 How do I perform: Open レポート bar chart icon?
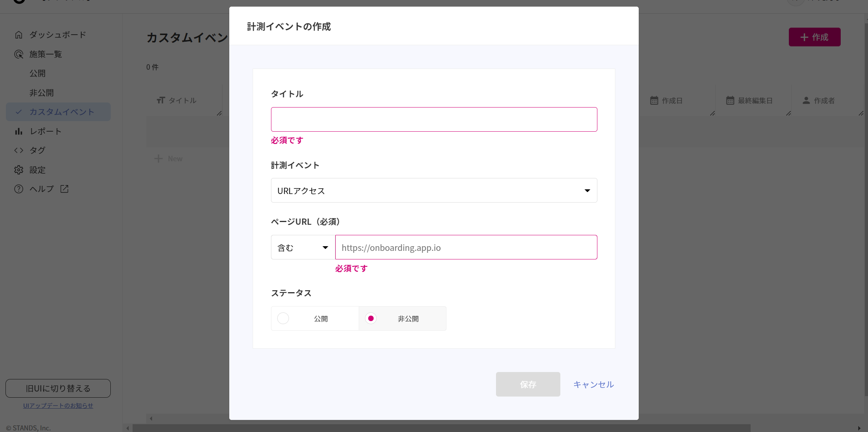click(18, 131)
